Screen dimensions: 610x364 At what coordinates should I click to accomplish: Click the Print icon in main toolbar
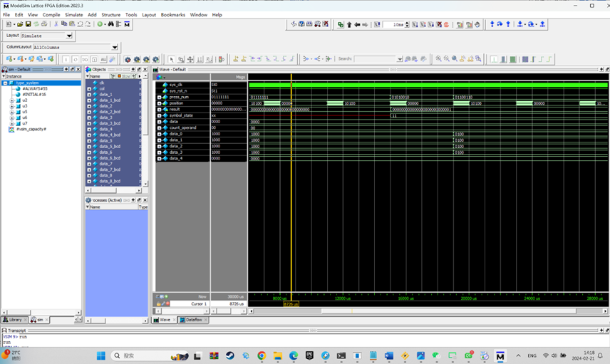[44, 24]
